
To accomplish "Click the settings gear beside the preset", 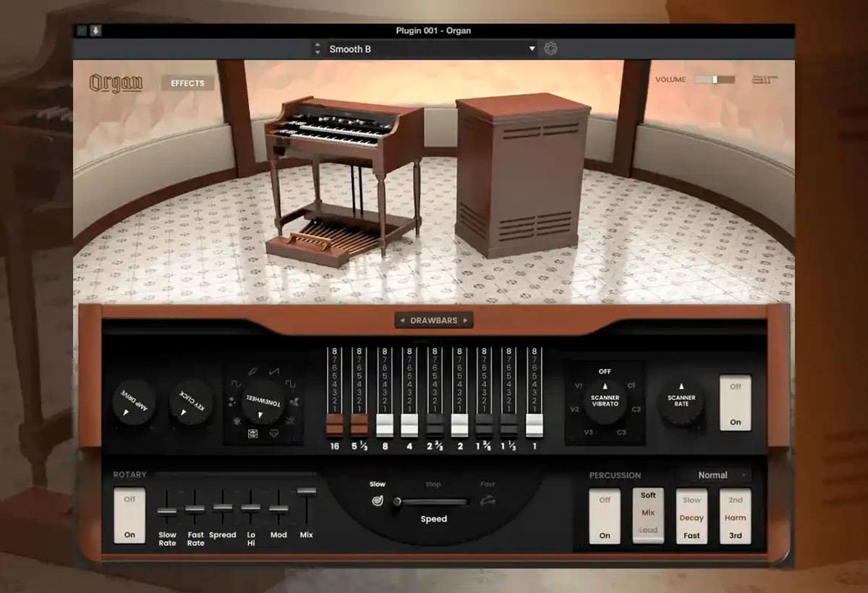I will [x=550, y=48].
